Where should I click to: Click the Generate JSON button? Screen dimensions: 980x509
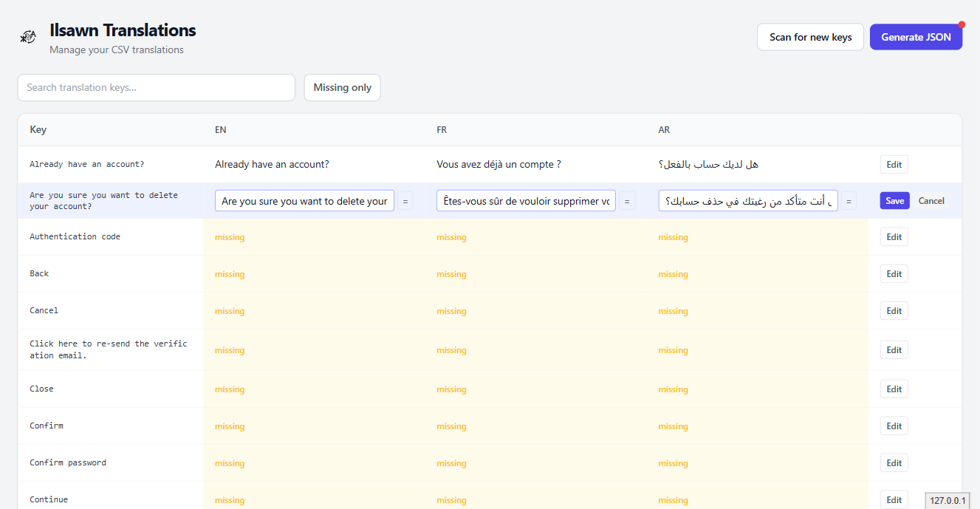click(916, 36)
